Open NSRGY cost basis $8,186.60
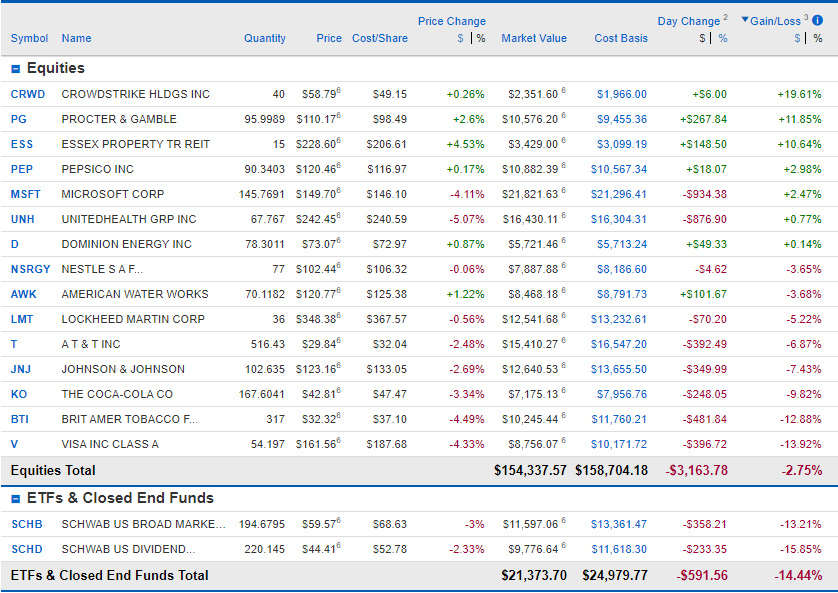The image size is (838, 593). tap(622, 270)
